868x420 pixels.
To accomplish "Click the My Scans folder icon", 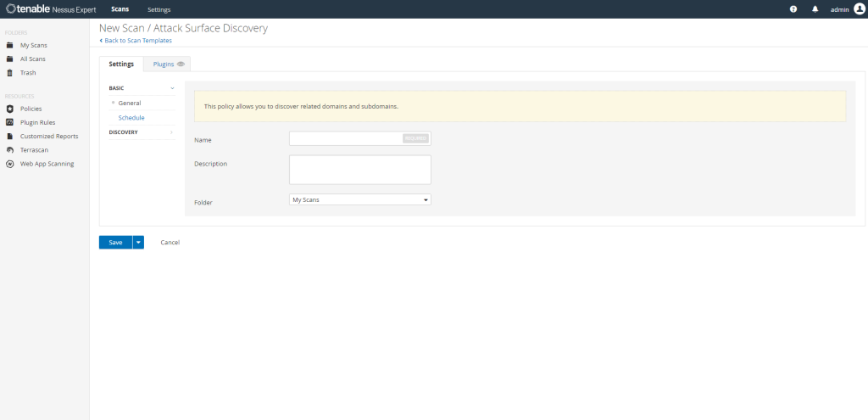I will pos(9,45).
